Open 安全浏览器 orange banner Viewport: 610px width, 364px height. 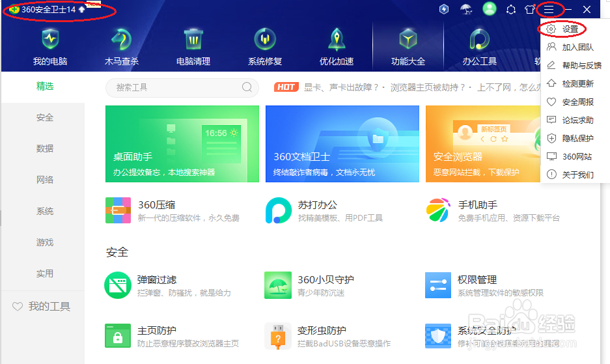[x=483, y=144]
